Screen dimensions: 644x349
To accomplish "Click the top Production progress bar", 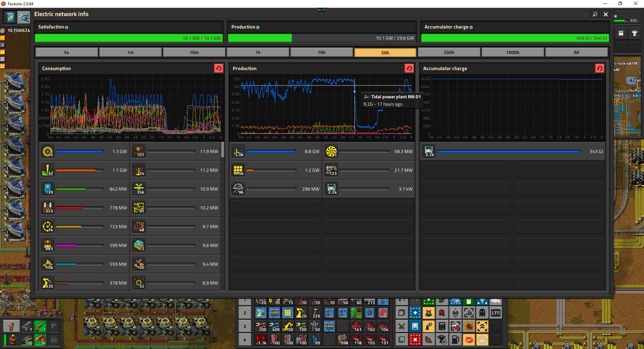I will 322,38.
